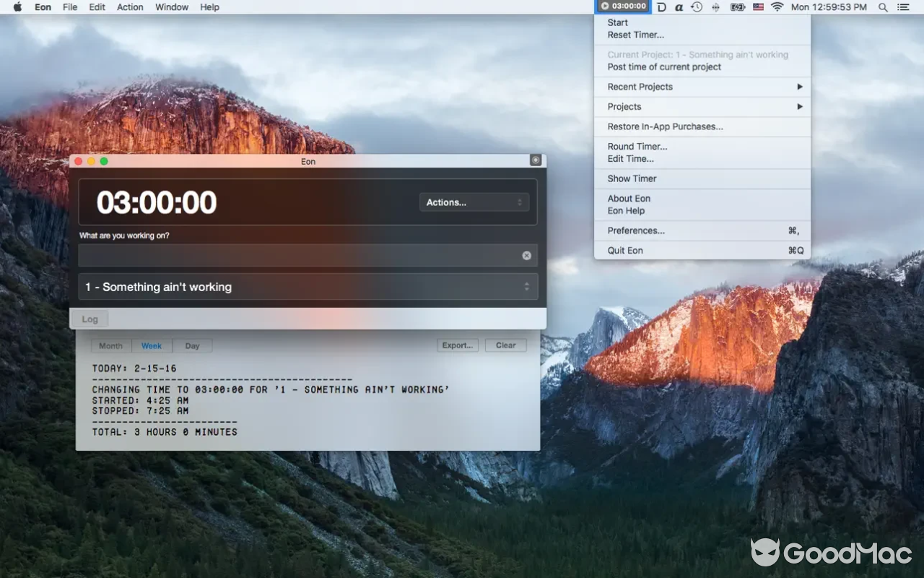This screenshot has height=578, width=924.
Task: Switch to the Month tab
Action: [x=110, y=345]
